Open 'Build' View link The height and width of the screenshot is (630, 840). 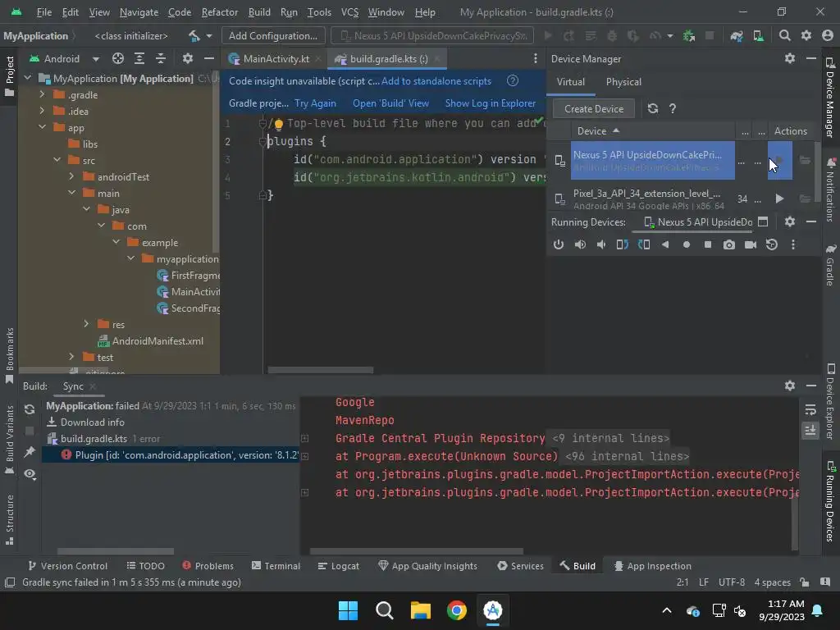pyautogui.click(x=390, y=103)
